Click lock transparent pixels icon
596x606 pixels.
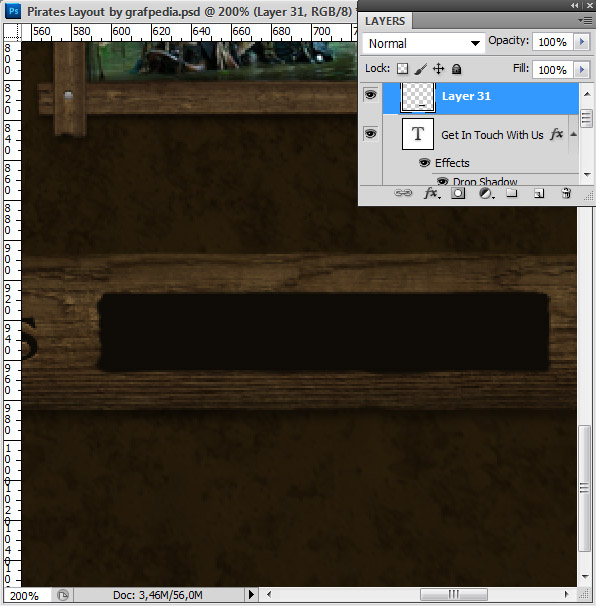pos(402,69)
